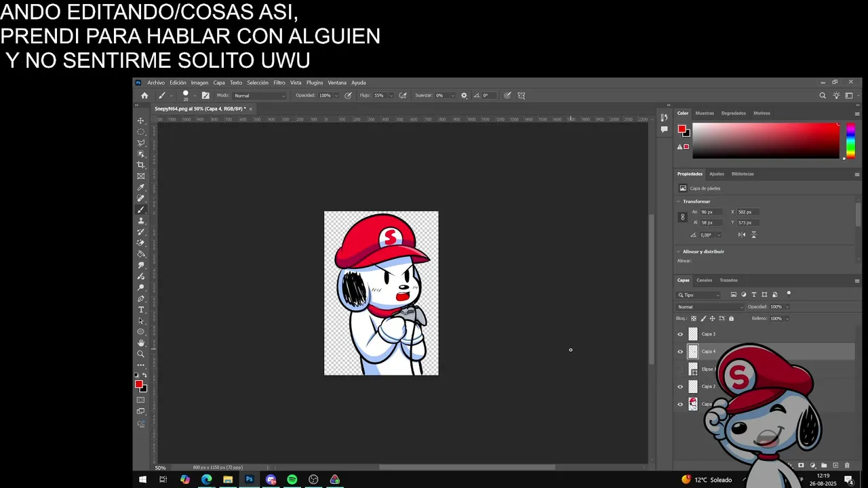
Task: Toggle lock transparent pixels icon
Action: (693, 319)
